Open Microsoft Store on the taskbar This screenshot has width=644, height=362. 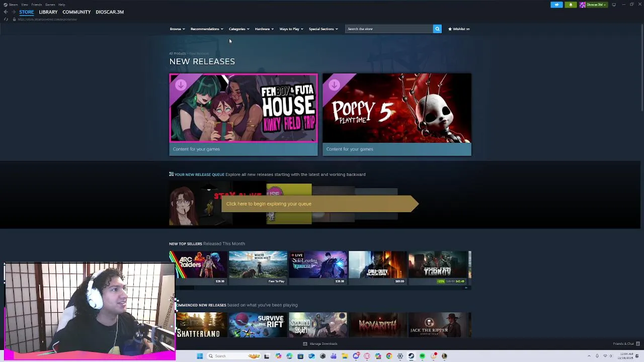click(300, 356)
